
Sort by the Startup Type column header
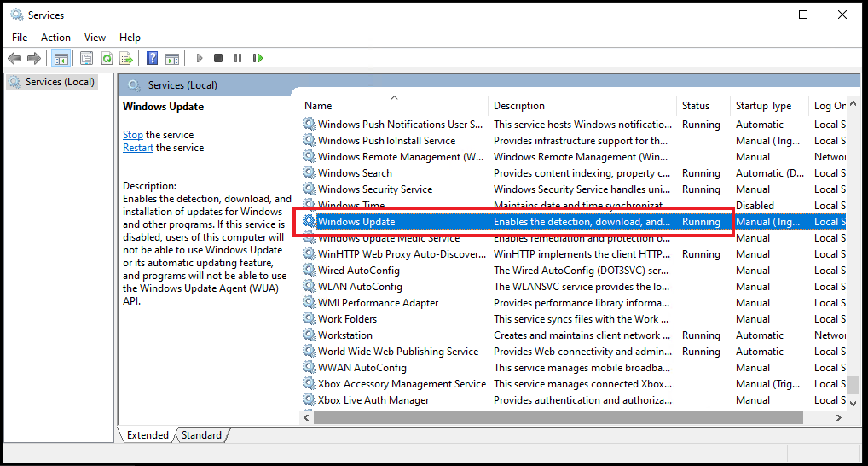770,105
